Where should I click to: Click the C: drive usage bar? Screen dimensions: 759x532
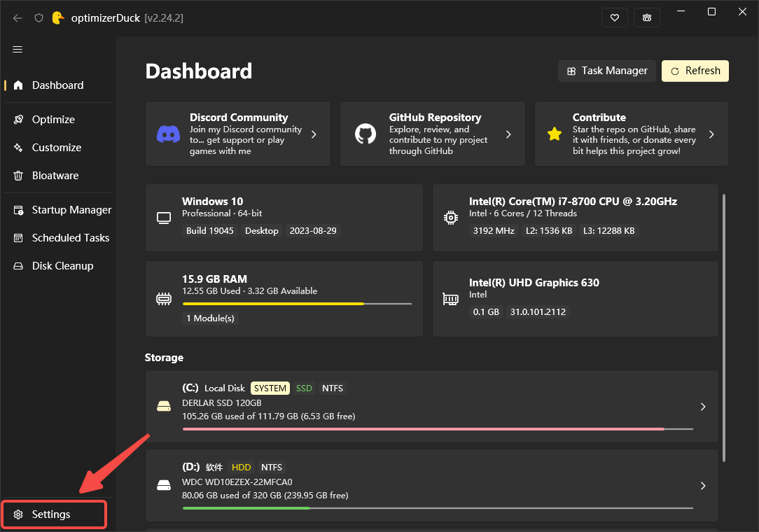[x=438, y=429]
